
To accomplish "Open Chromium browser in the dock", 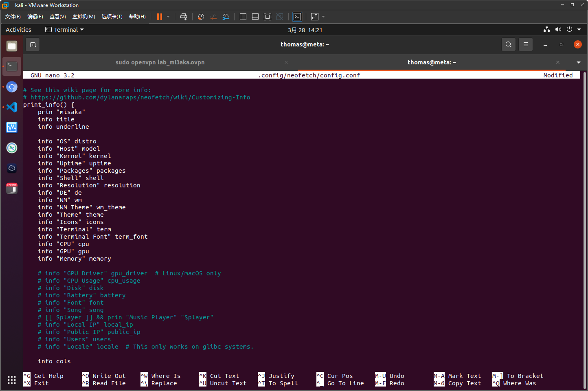I will [x=12, y=87].
